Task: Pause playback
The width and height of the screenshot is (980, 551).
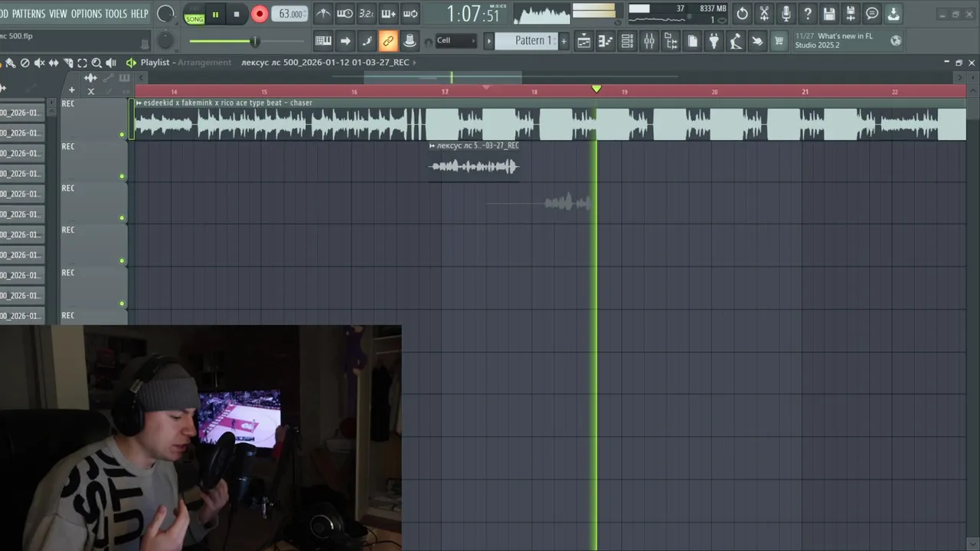Action: 215,14
